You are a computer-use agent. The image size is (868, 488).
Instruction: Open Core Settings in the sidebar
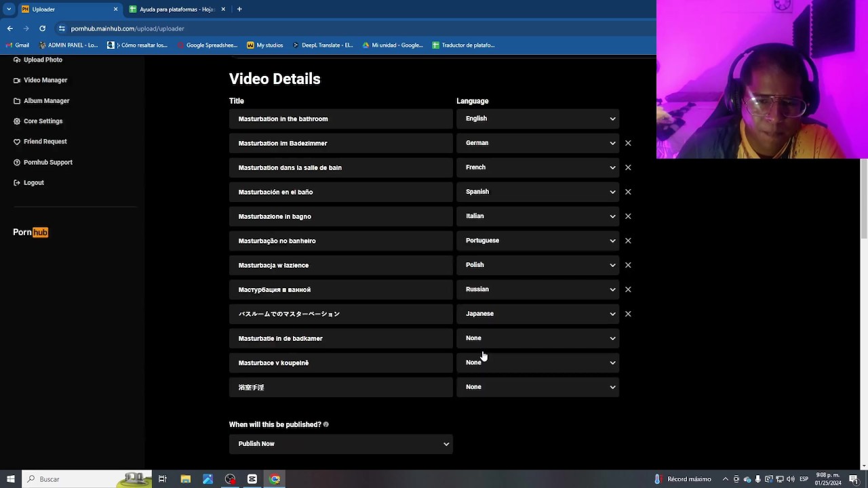(x=43, y=121)
